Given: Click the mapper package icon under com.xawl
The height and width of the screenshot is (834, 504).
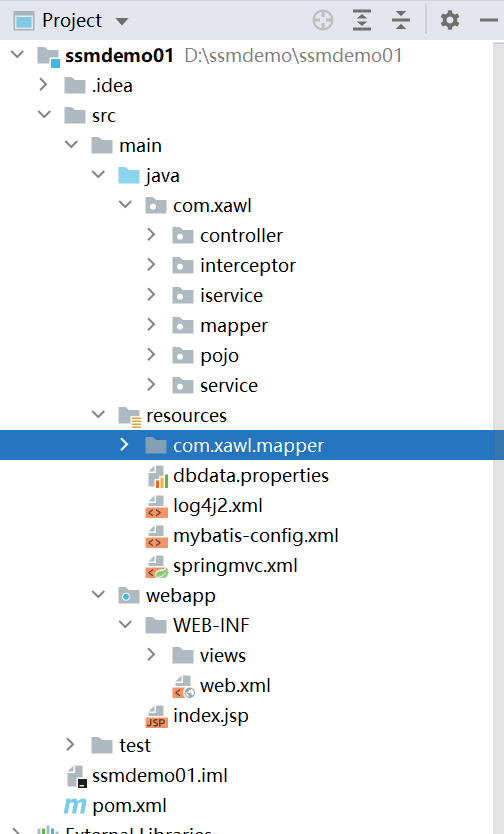Looking at the screenshot, I should [183, 326].
